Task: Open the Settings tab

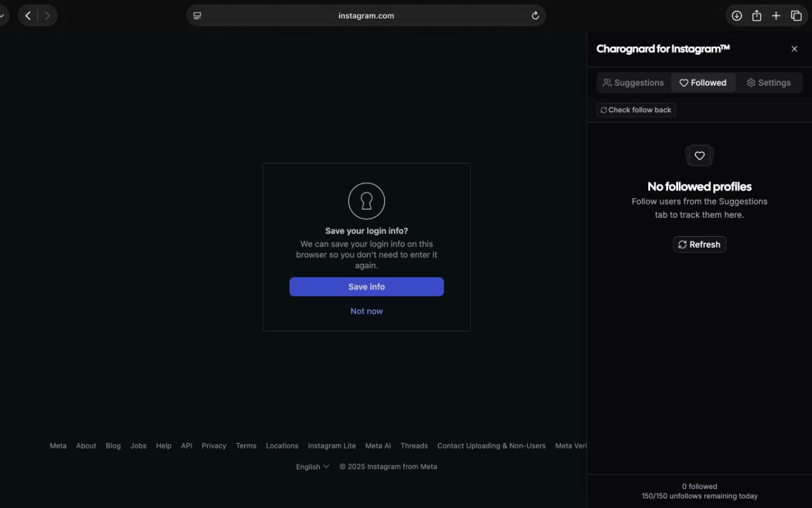Action: click(x=769, y=83)
